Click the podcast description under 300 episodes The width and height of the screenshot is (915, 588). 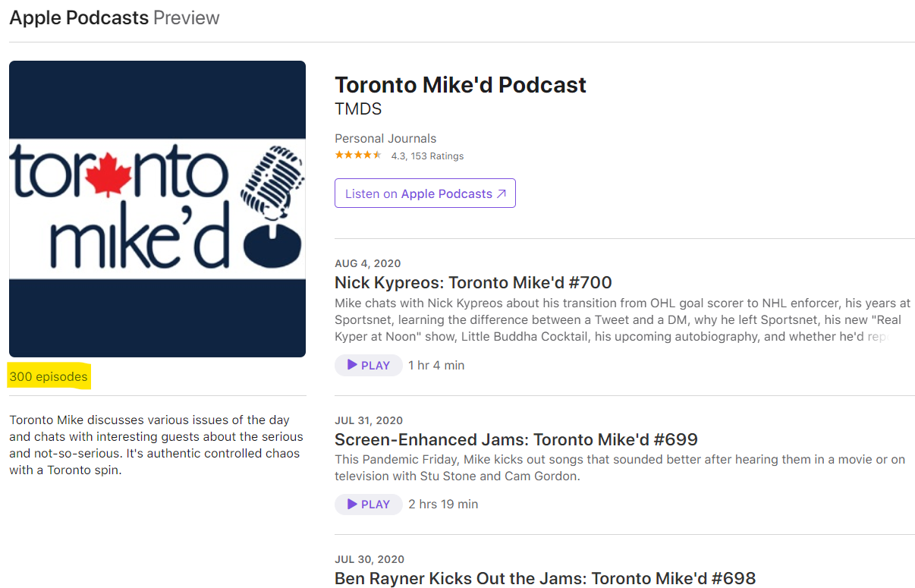pos(156,445)
